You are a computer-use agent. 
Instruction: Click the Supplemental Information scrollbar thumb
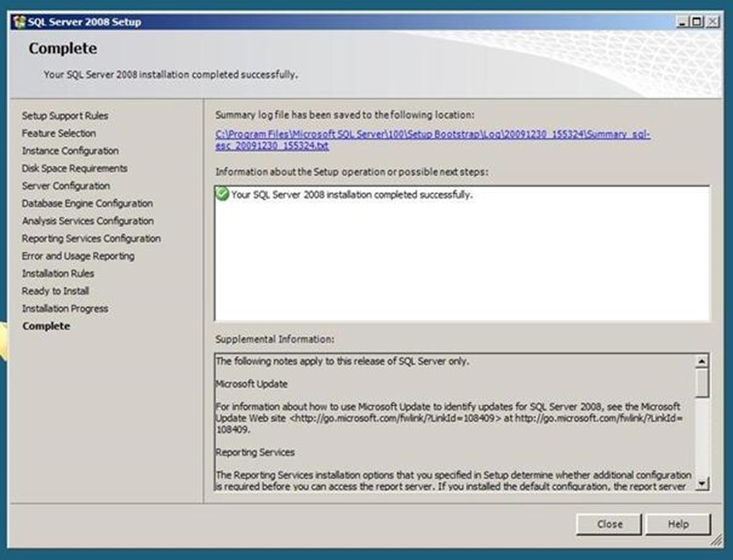tap(702, 383)
